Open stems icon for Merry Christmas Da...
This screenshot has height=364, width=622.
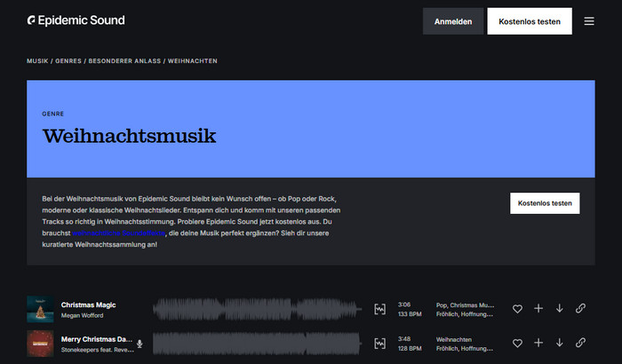(x=380, y=344)
